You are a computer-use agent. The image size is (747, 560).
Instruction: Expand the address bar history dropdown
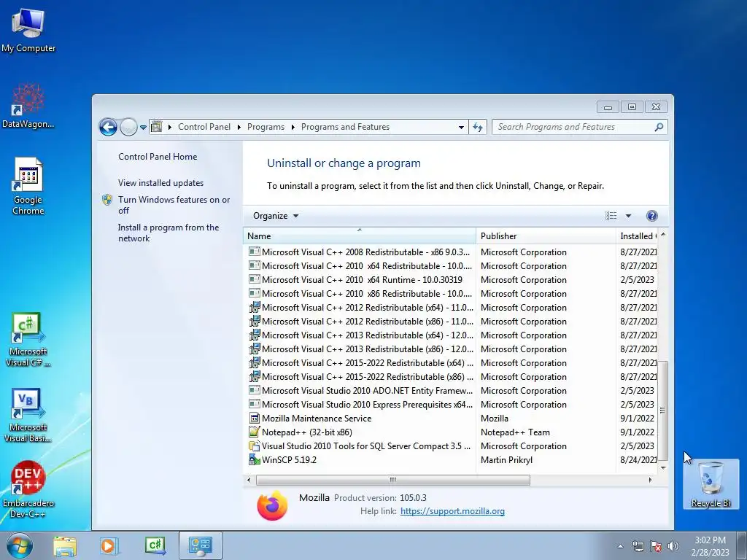pos(461,127)
